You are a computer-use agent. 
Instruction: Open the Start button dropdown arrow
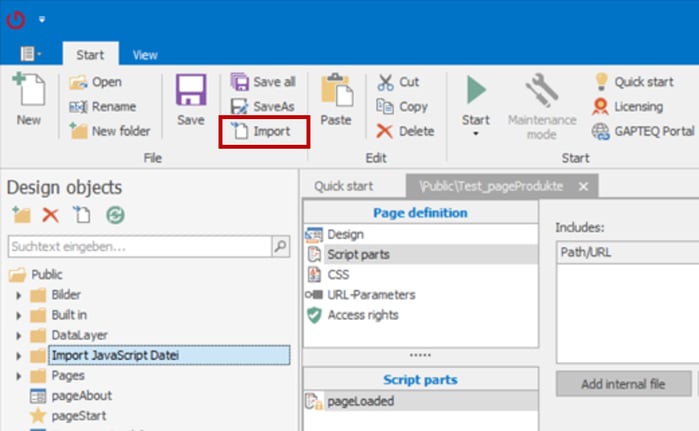coord(476,134)
